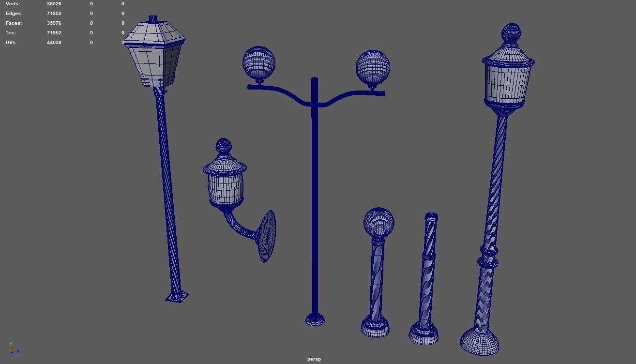Pick the right globe of the double-arm lamp
636x364 pixels.
point(373,67)
